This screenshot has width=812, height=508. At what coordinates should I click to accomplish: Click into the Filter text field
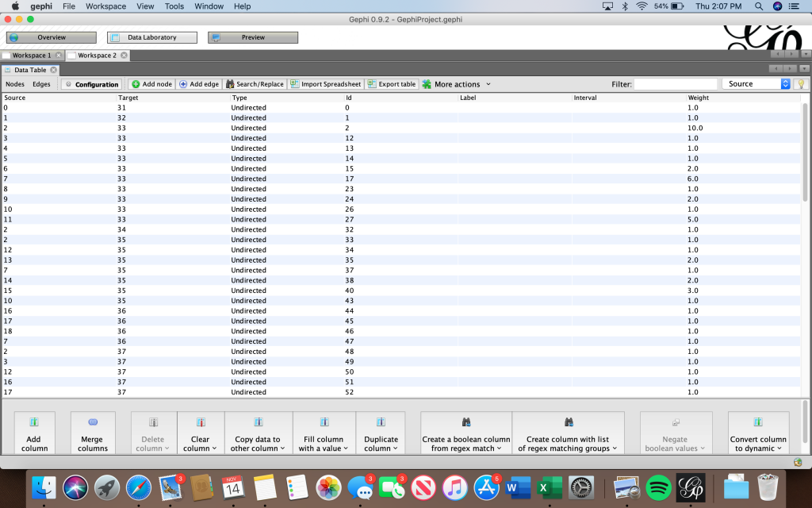(675, 84)
